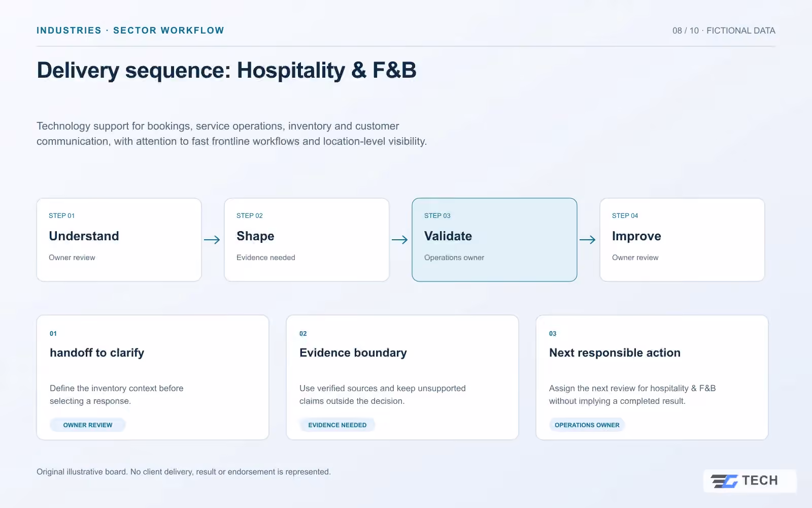Click the OWNER REVIEW tag
The image size is (812, 508).
click(x=88, y=425)
